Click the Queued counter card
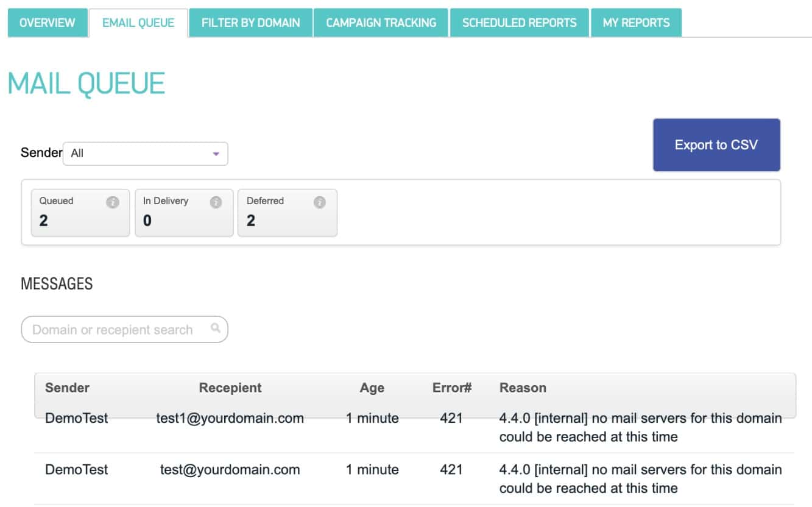 coord(80,213)
